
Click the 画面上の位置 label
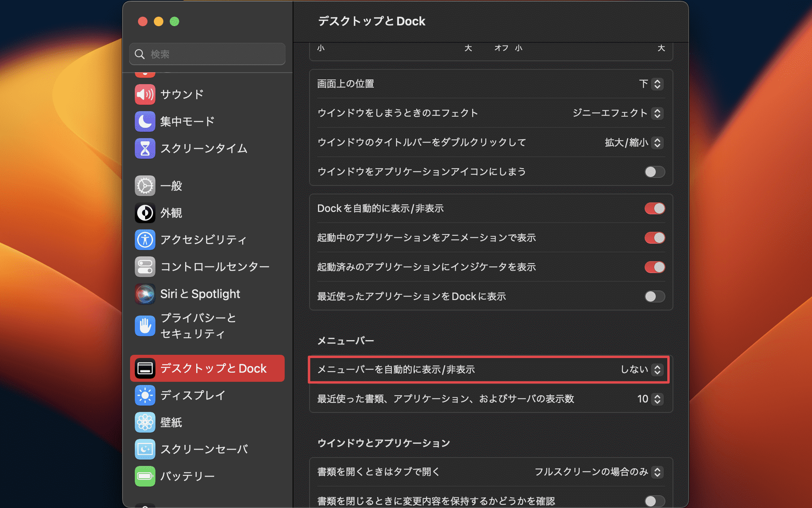(346, 84)
